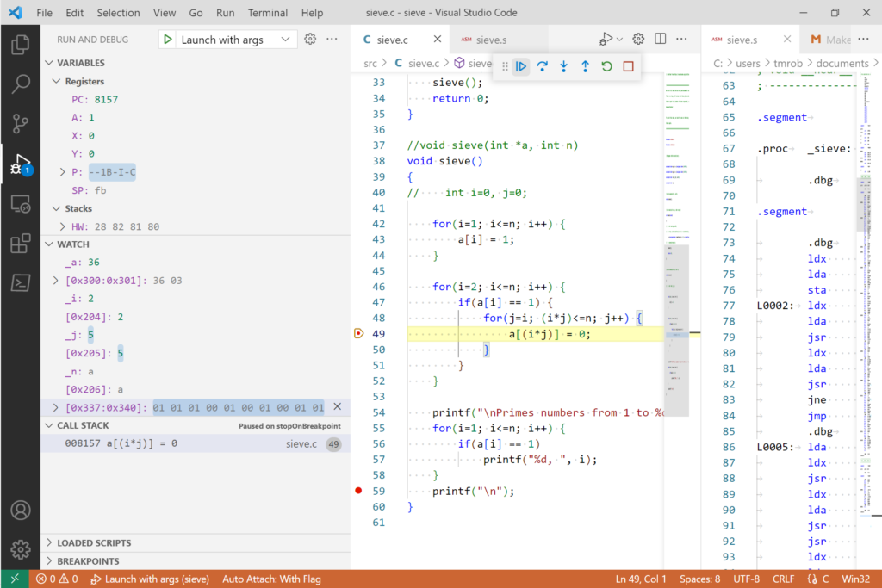Collapse the WATCH section
The height and width of the screenshot is (588, 882).
point(49,244)
